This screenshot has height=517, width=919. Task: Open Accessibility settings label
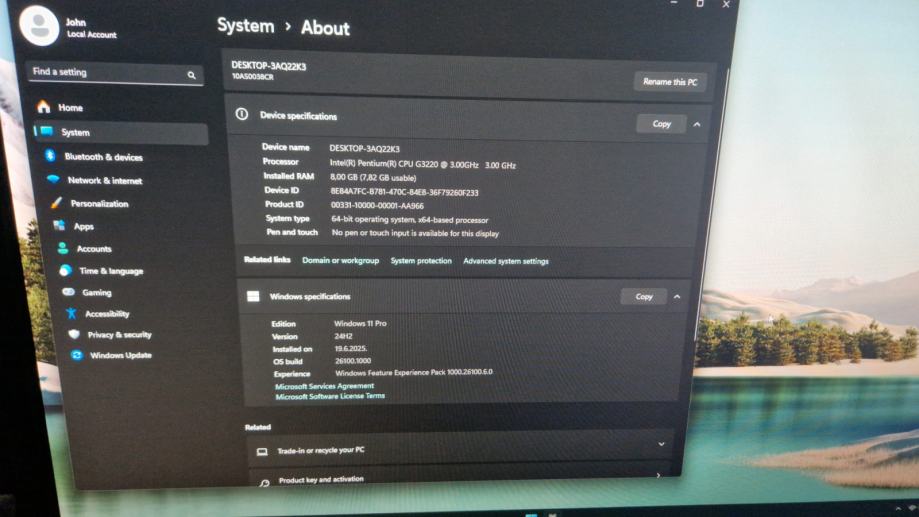coord(107,314)
